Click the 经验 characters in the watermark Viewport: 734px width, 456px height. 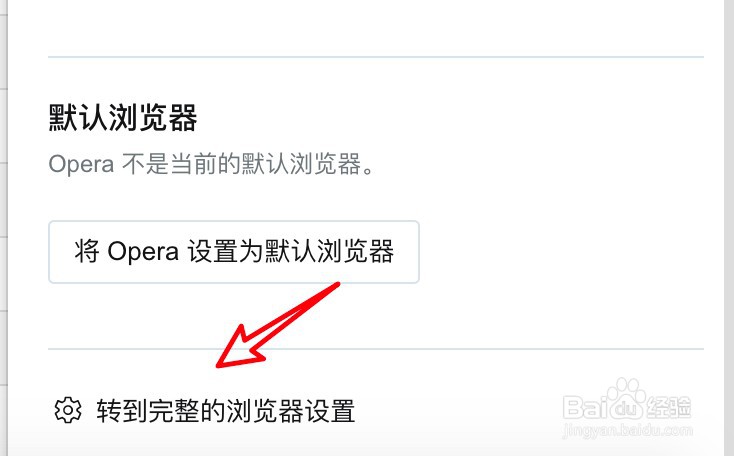click(x=668, y=407)
